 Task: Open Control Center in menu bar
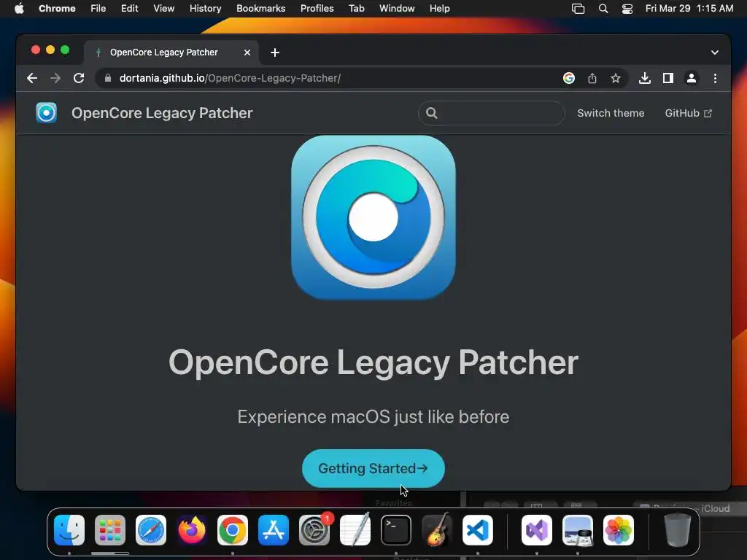(x=627, y=9)
